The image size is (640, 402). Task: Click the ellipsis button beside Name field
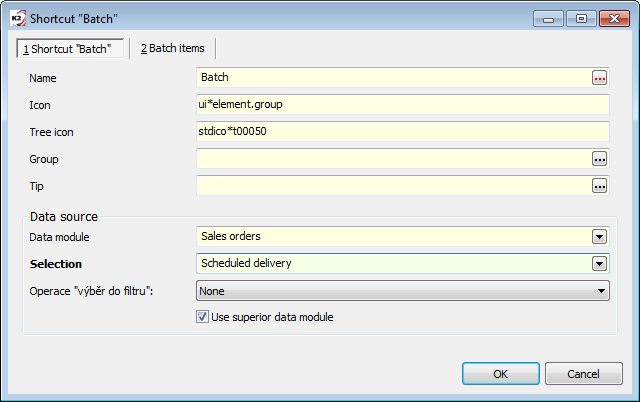[x=600, y=77]
